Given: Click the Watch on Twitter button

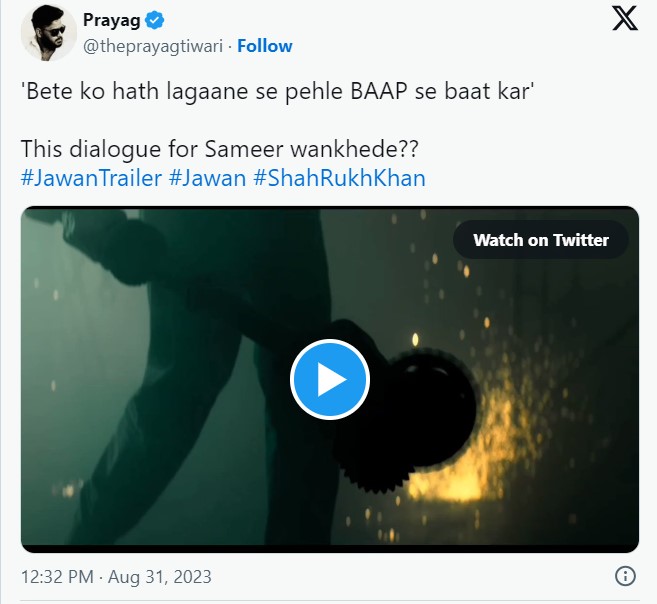Looking at the screenshot, I should (540, 240).
